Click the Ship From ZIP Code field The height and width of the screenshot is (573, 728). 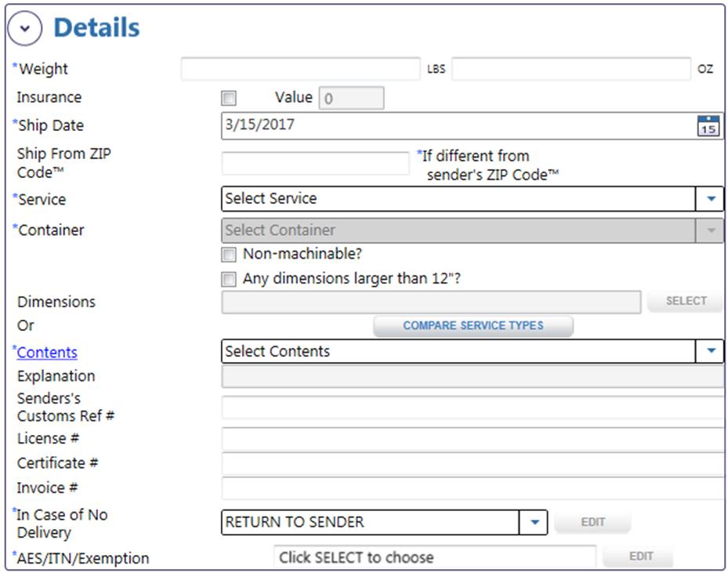[x=315, y=164]
